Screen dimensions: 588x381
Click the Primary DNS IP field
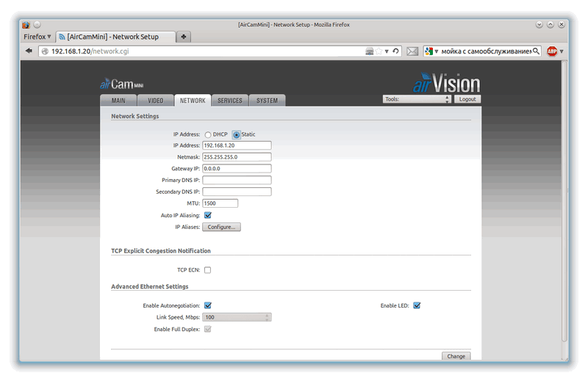237,180
